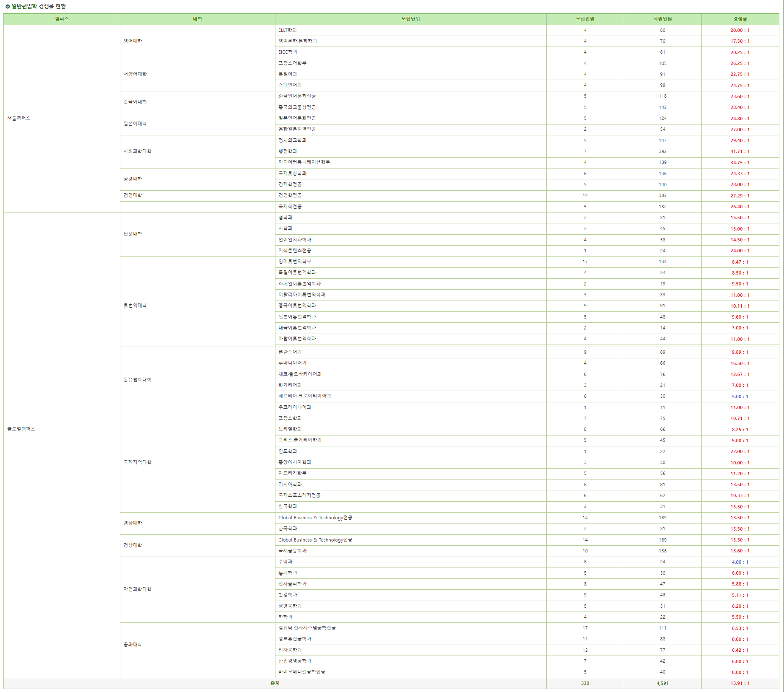Select the 캠퍼스 column header
Screen dimensions: 784x692
(x=62, y=19)
